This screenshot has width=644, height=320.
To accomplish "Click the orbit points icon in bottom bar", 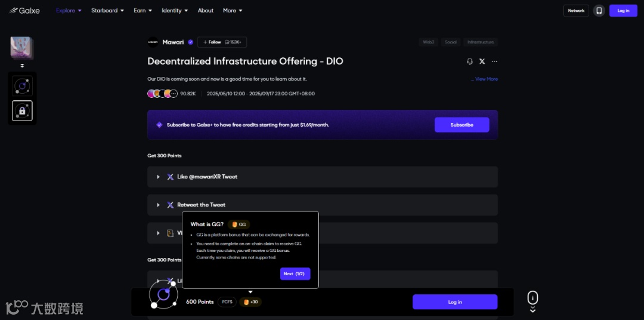I will click(163, 294).
